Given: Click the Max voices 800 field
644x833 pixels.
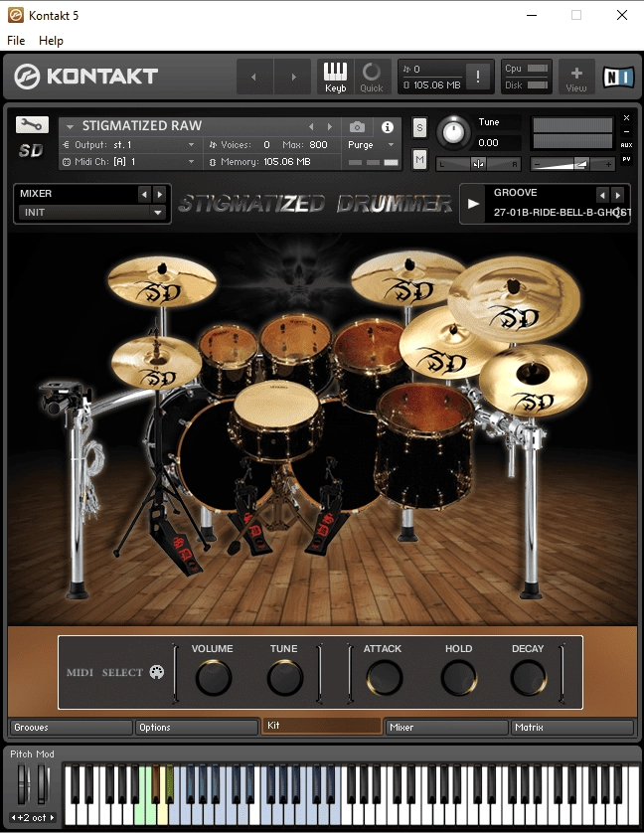Looking at the screenshot, I should pyautogui.click(x=318, y=144).
